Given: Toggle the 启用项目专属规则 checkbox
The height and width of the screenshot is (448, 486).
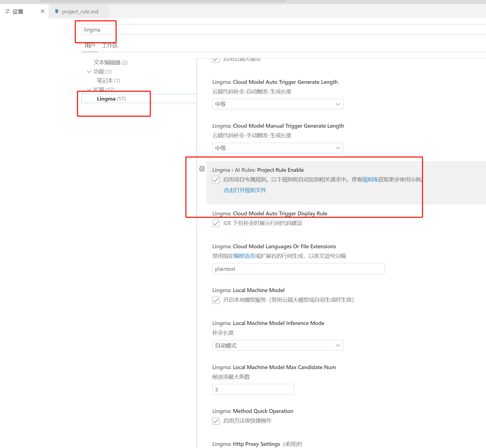Looking at the screenshot, I should pyautogui.click(x=216, y=179).
